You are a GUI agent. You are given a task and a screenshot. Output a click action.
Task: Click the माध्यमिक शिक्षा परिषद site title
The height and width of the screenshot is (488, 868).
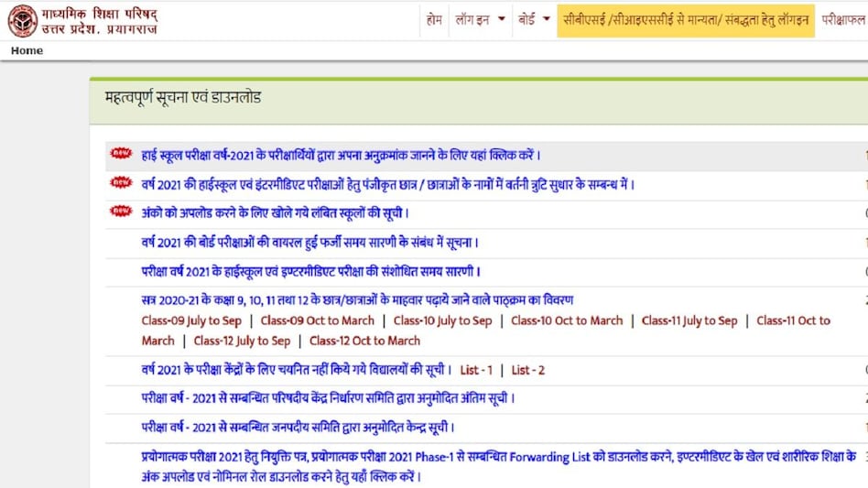99,20
